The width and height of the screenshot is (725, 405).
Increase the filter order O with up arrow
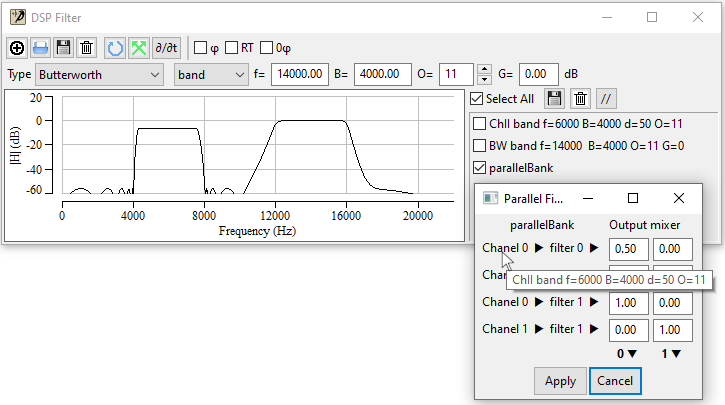click(x=485, y=69)
